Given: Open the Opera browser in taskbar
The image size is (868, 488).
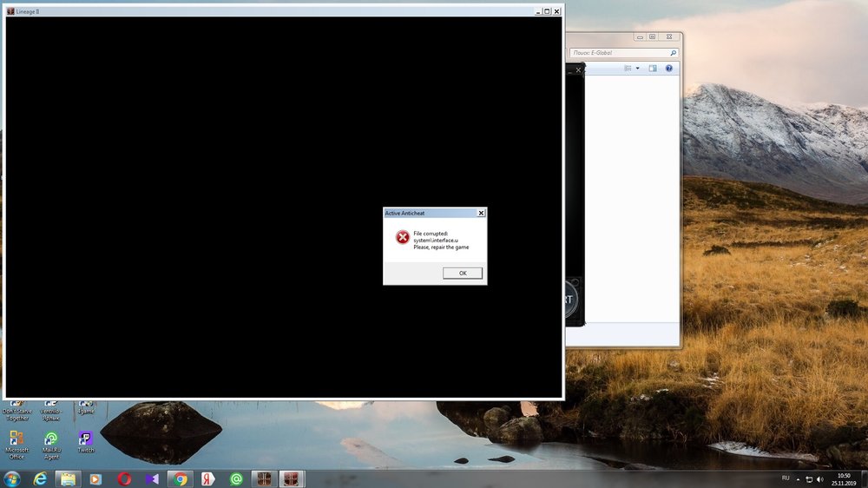Looking at the screenshot, I should click(x=124, y=478).
